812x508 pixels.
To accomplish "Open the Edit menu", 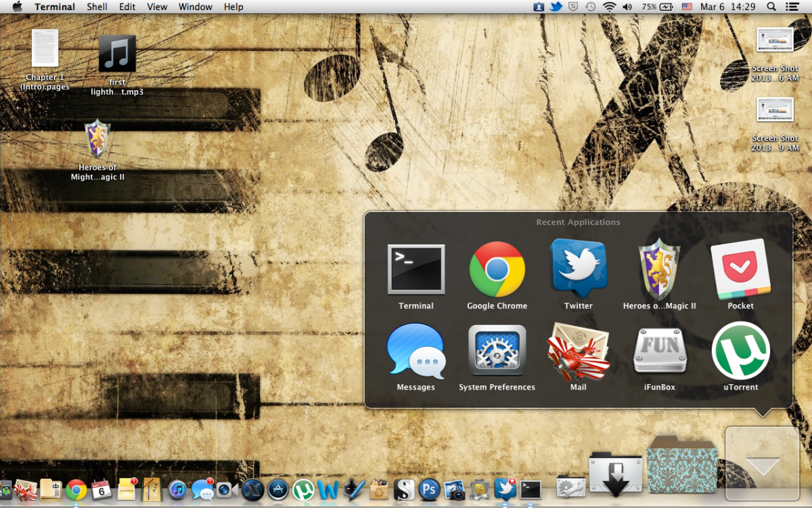I will coord(127,7).
